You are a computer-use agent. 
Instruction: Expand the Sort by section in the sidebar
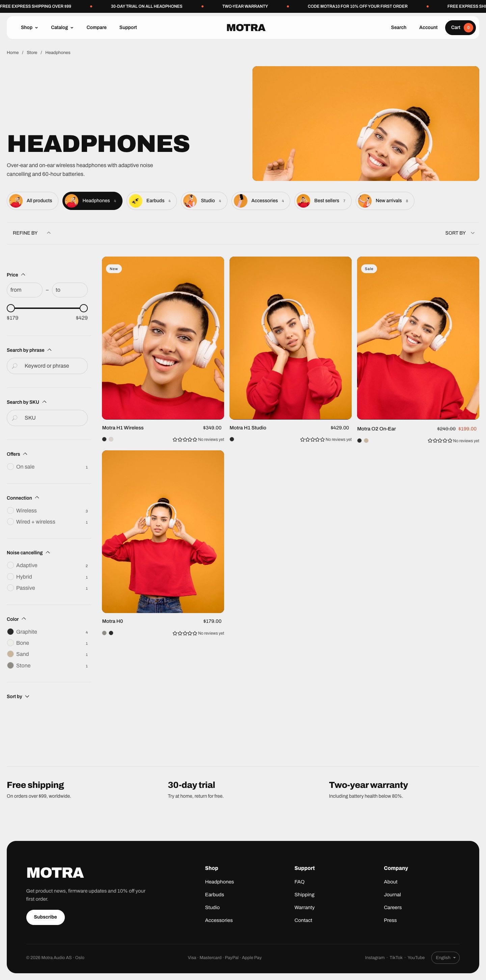18,696
